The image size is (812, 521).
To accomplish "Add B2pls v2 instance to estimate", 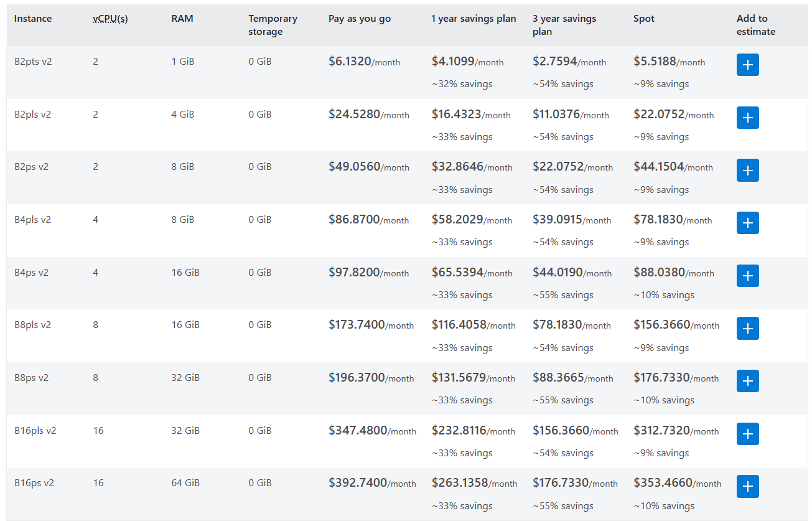I will tap(747, 118).
